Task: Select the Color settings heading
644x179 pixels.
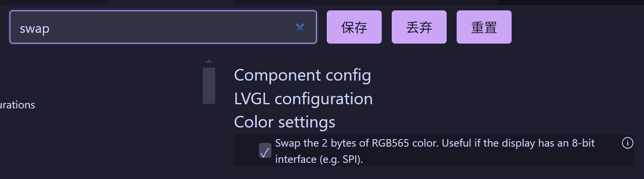Action: (284, 122)
